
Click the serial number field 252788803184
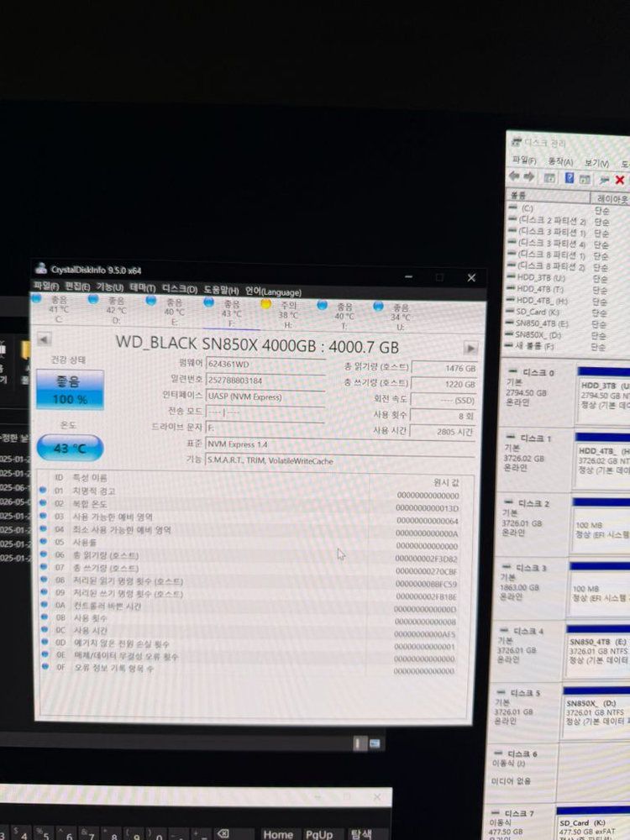point(265,381)
